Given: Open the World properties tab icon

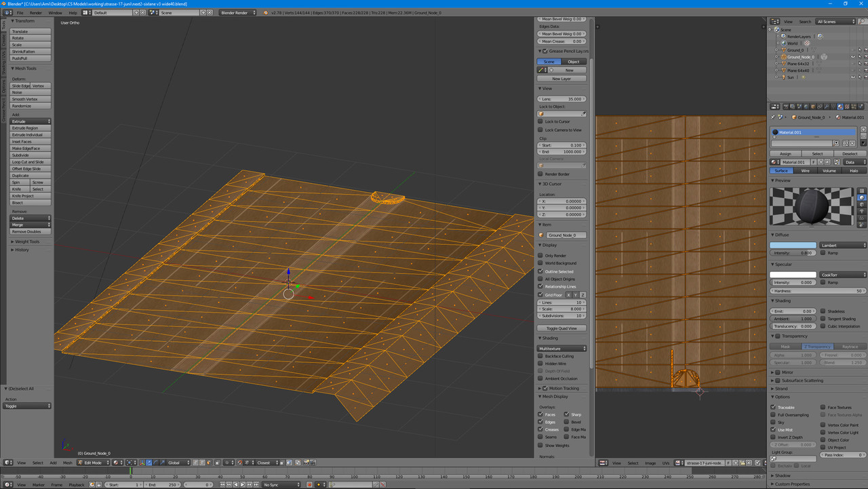Looking at the screenshot, I should click(806, 106).
